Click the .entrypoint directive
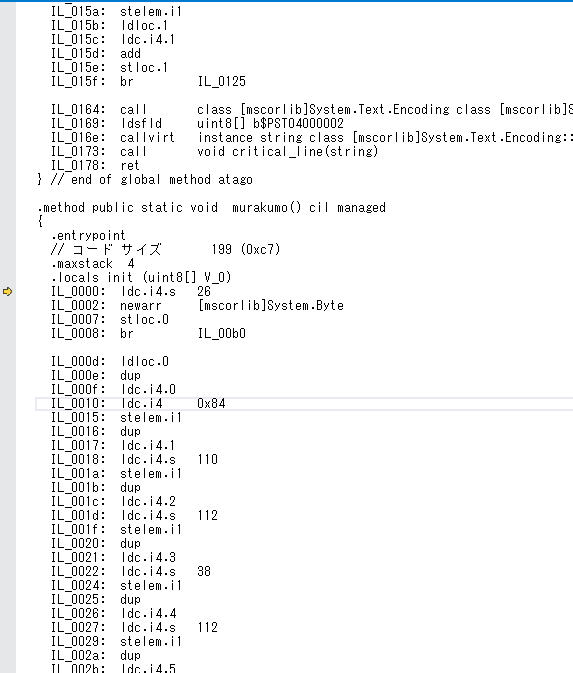The height and width of the screenshot is (673, 573). (88, 236)
